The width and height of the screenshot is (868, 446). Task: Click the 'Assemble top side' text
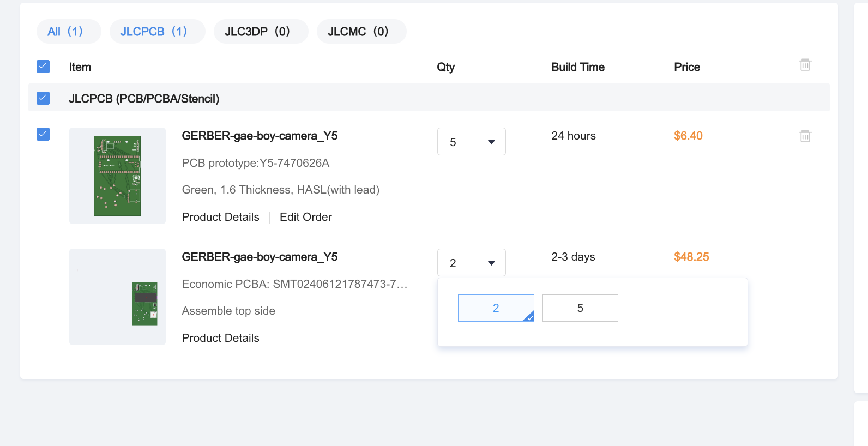228,311
